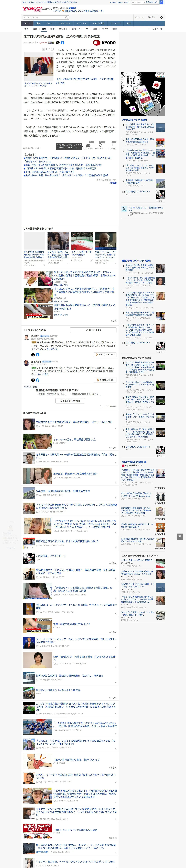This screenshot has width=186, height=868.
Task: Select the みんなの意見 tab
Action: [x=98, y=24]
